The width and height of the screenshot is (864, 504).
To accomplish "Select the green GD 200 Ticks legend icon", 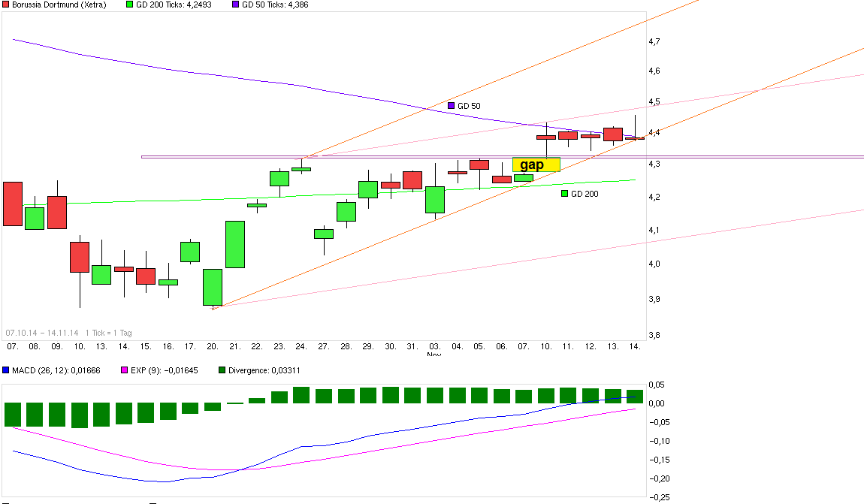I will pyautogui.click(x=128, y=5).
